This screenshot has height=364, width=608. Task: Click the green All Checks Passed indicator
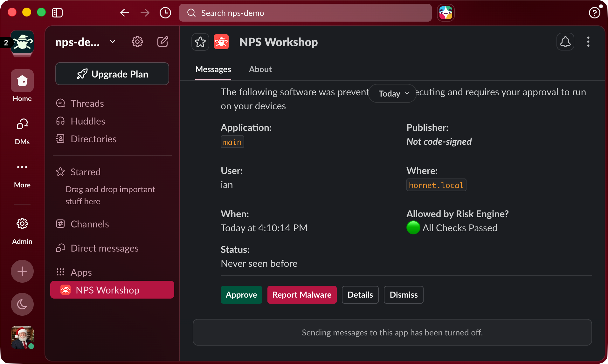413,228
